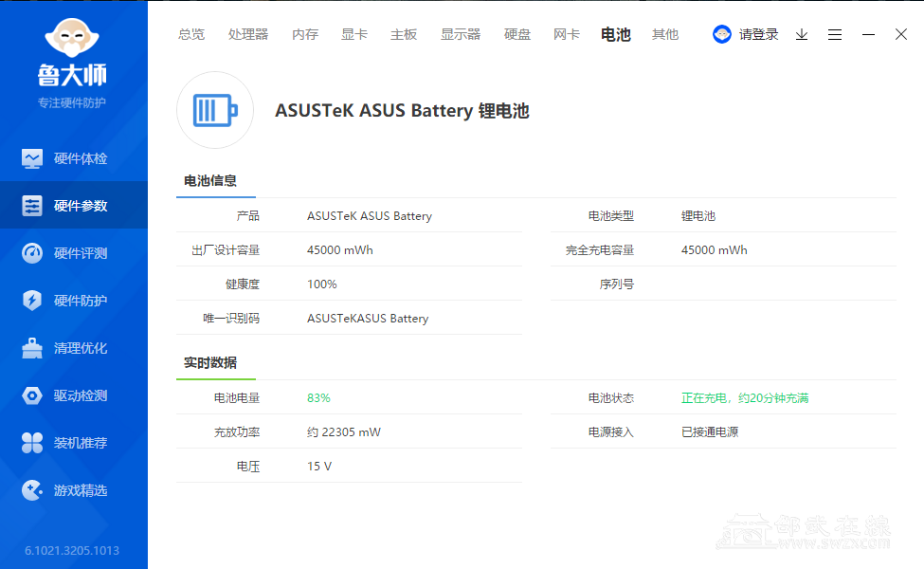
Task: Go to the 显卡 tab
Action: pos(354,34)
